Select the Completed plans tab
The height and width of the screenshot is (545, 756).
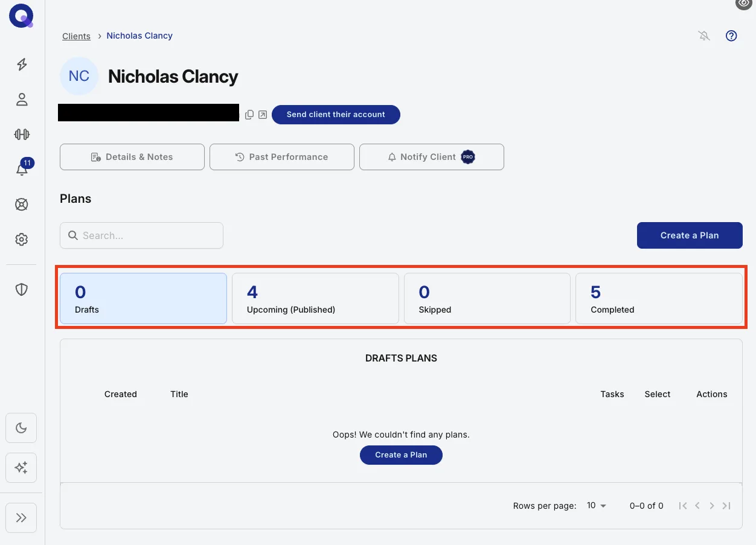pyautogui.click(x=659, y=299)
